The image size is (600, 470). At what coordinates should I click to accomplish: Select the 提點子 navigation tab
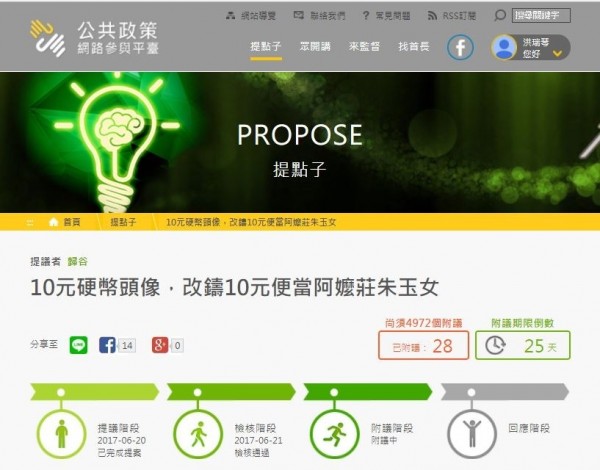click(266, 47)
